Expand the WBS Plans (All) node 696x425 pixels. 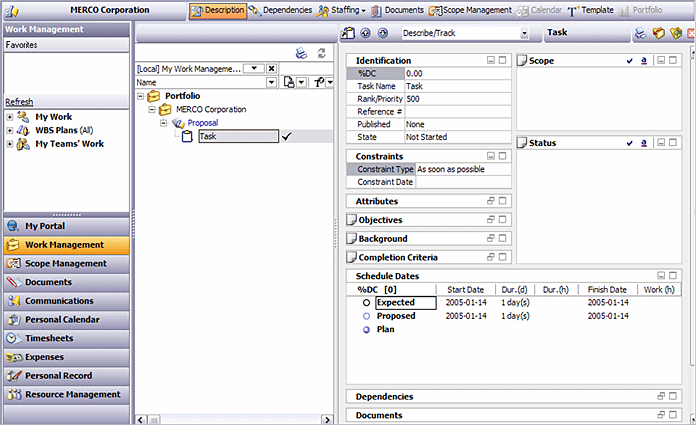pyautogui.click(x=9, y=131)
